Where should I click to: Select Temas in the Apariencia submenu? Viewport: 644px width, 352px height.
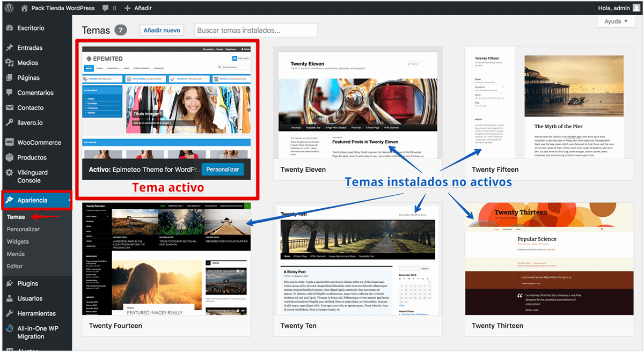(x=16, y=217)
